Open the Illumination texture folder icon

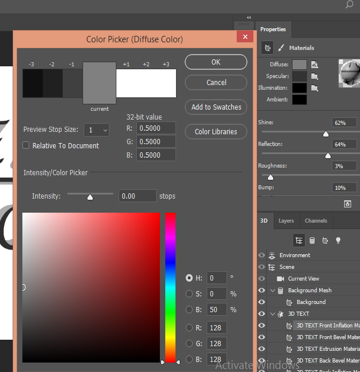click(x=314, y=88)
